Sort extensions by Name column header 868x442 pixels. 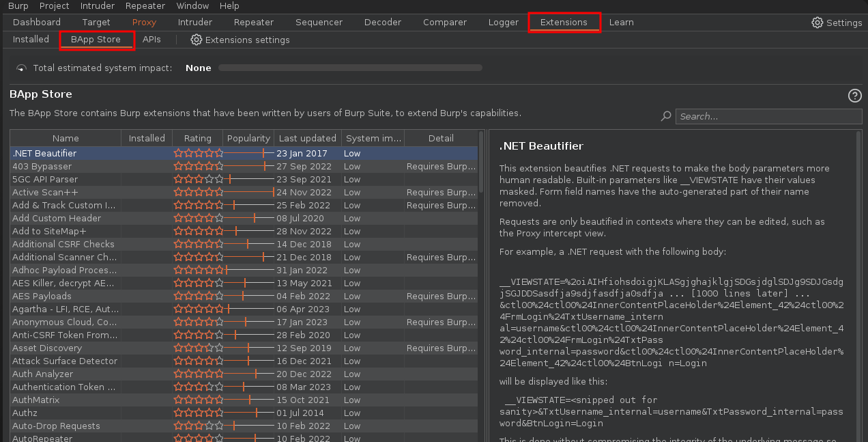coord(66,138)
